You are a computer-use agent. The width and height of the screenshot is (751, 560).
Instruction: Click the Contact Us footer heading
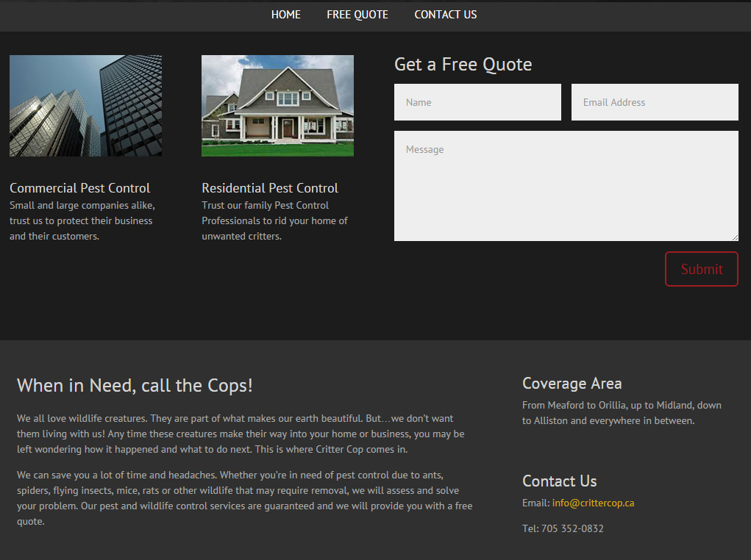559,481
